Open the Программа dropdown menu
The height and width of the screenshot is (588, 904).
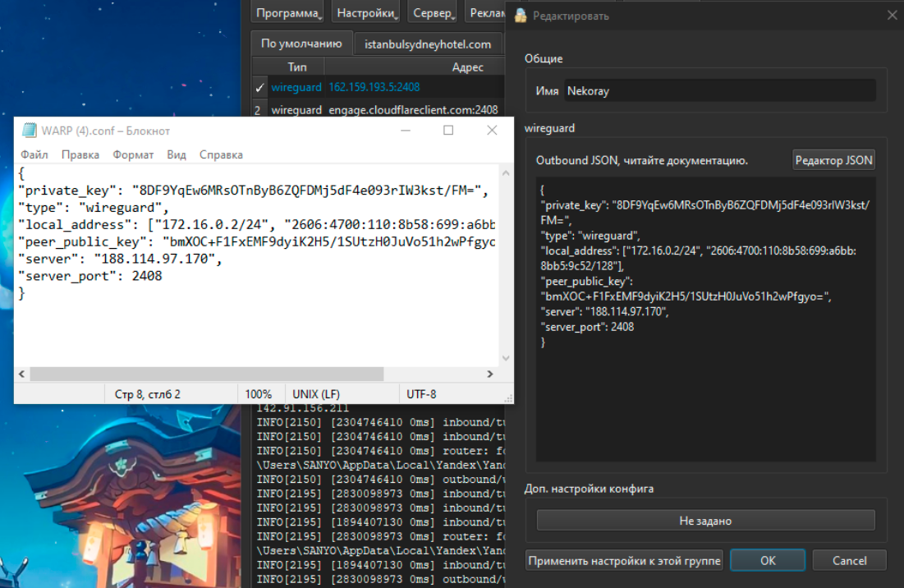click(287, 13)
